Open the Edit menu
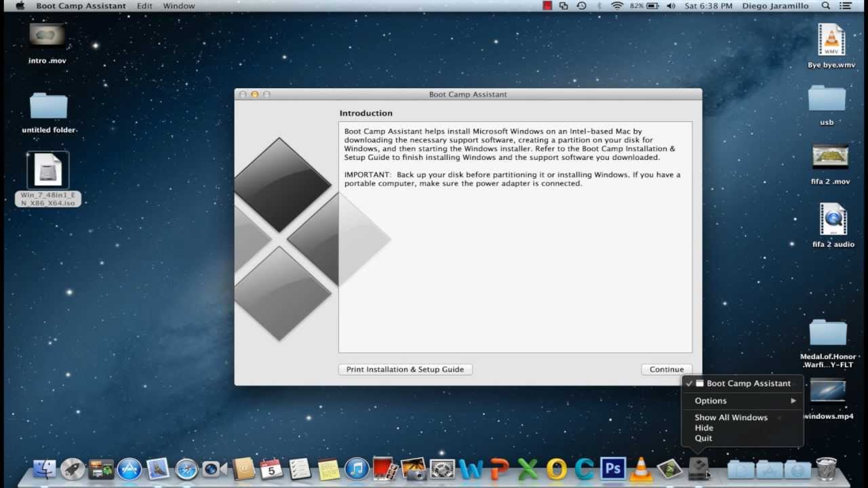 [x=144, y=5]
